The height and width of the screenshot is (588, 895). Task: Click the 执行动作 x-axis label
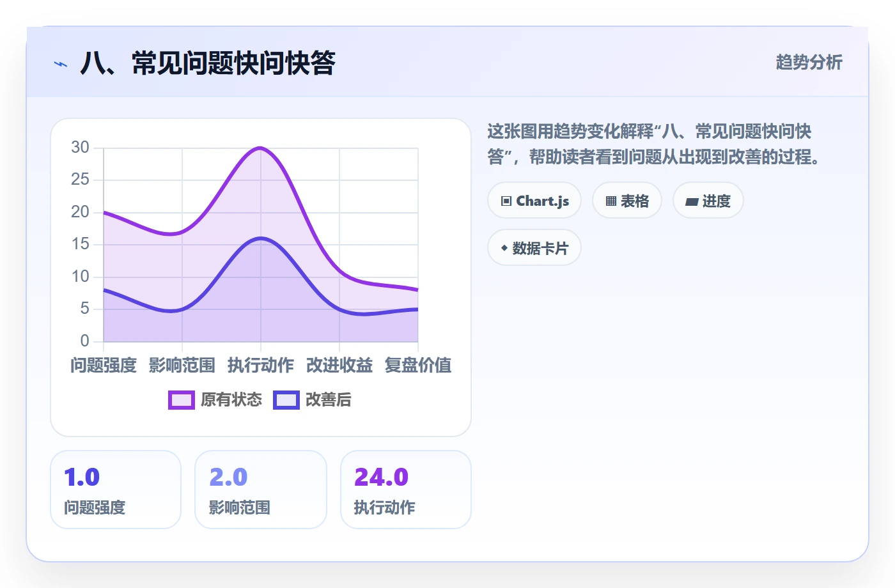261,366
